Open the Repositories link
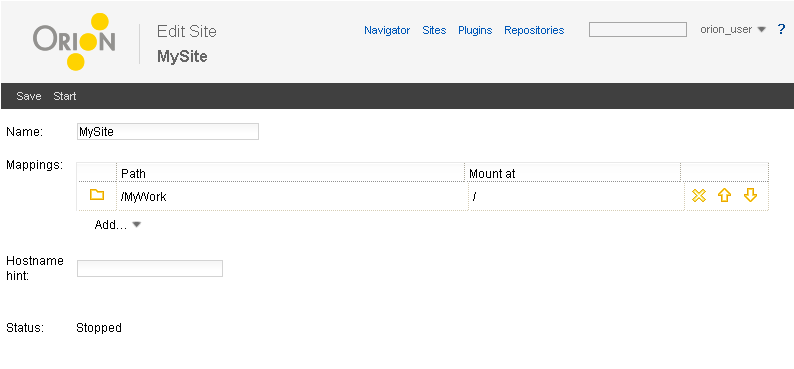The image size is (794, 369). tap(534, 30)
